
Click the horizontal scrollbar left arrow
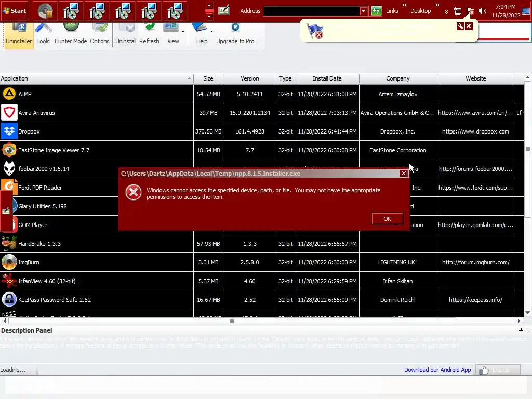coord(4,321)
